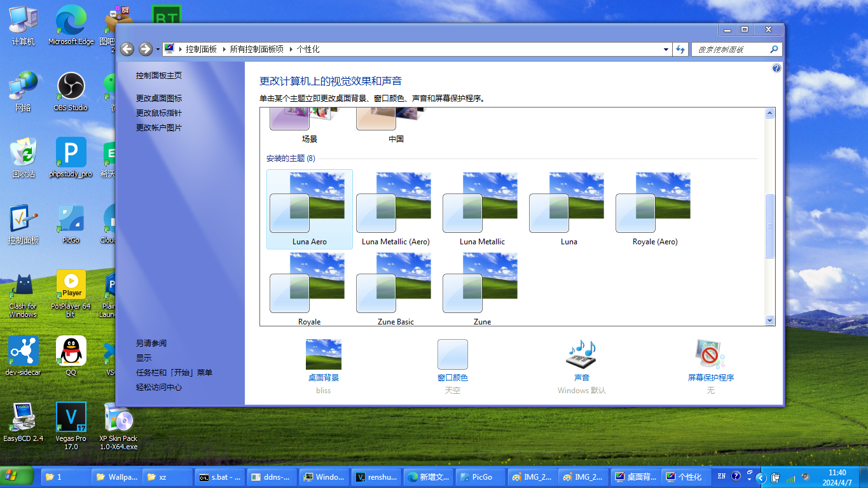Click 个性化 in the address breadcrumb
The image size is (868, 488).
coord(308,49)
